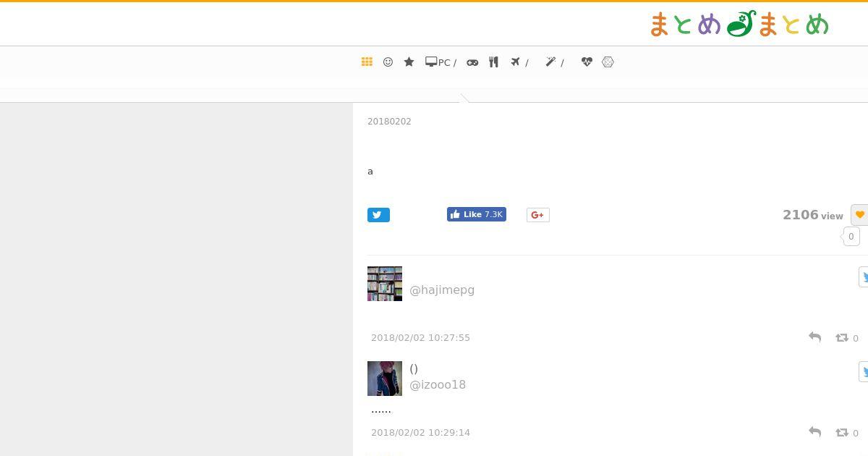868x456 pixels.
Task: Open timestamp 2018/02/02 10:29:14
Action: point(420,433)
